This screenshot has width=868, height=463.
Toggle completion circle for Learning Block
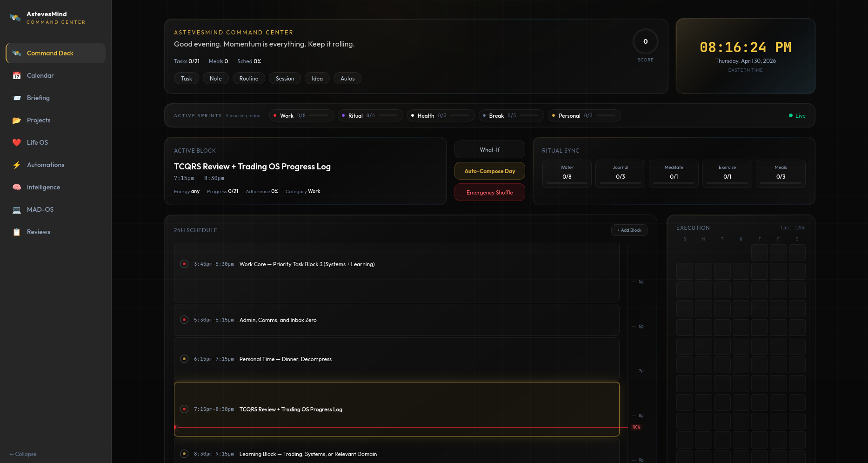click(184, 454)
